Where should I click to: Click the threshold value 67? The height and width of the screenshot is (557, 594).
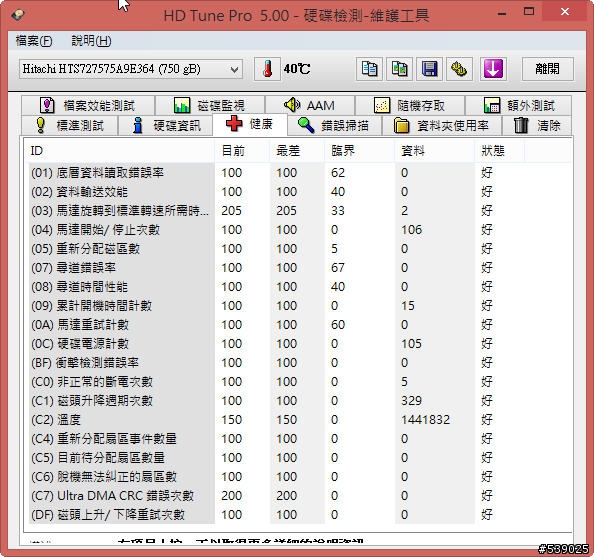(x=338, y=268)
